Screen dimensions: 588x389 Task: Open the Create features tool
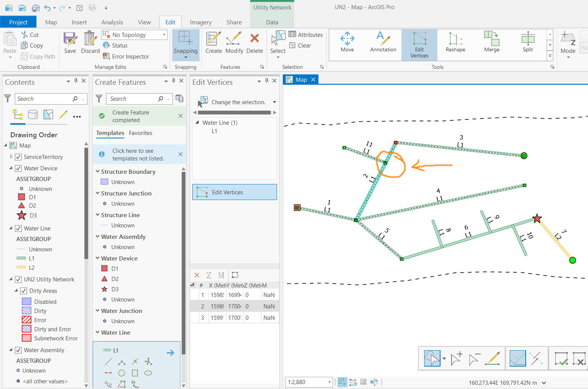tap(214, 43)
